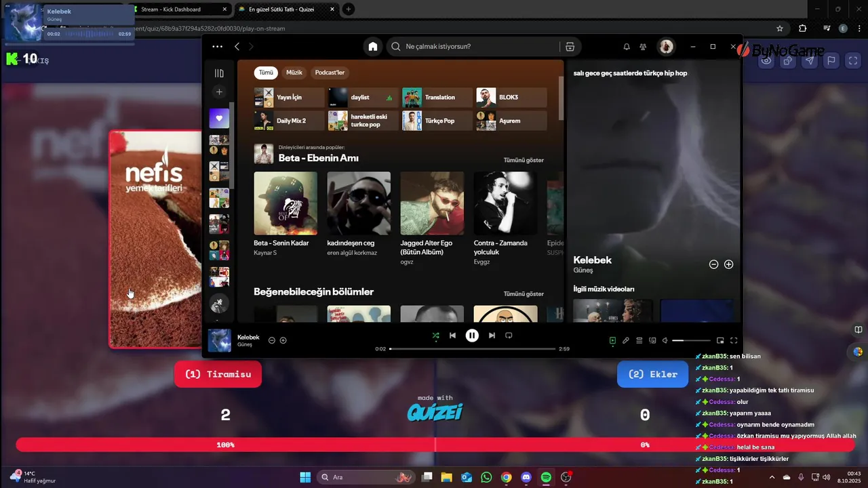Open Discord from the taskbar
Screen dimensions: 868x488
pyautogui.click(x=526, y=477)
